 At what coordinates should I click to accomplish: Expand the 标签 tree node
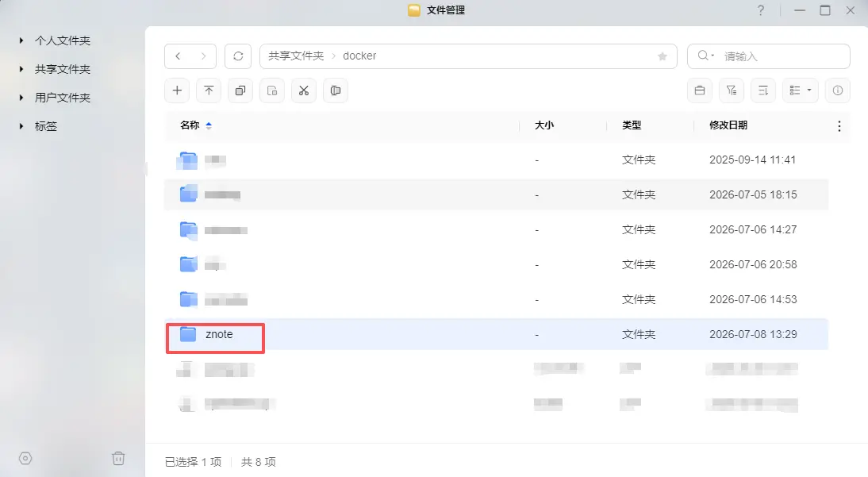tap(21, 126)
